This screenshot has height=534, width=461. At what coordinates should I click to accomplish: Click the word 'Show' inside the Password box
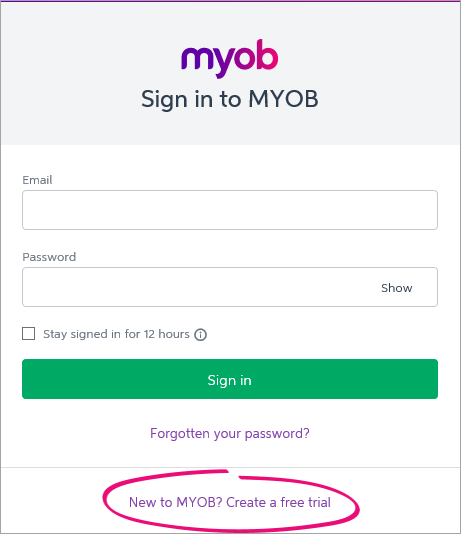coord(397,288)
